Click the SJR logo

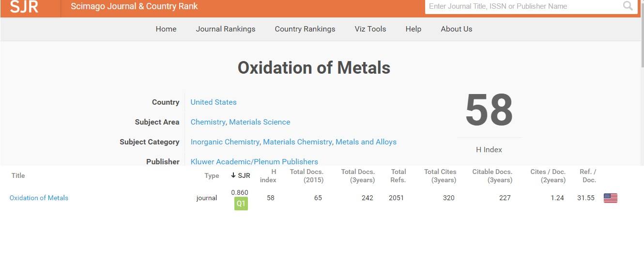pyautogui.click(x=24, y=7)
